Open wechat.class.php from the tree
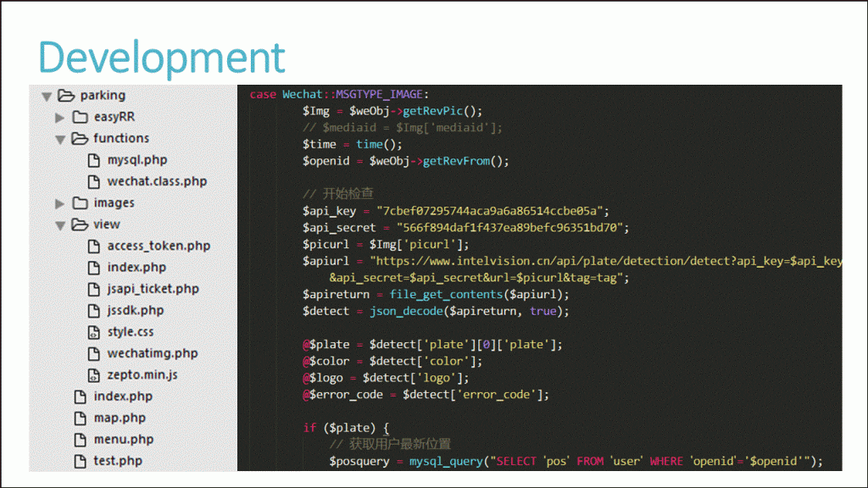This screenshot has height=488, width=868. [157, 181]
